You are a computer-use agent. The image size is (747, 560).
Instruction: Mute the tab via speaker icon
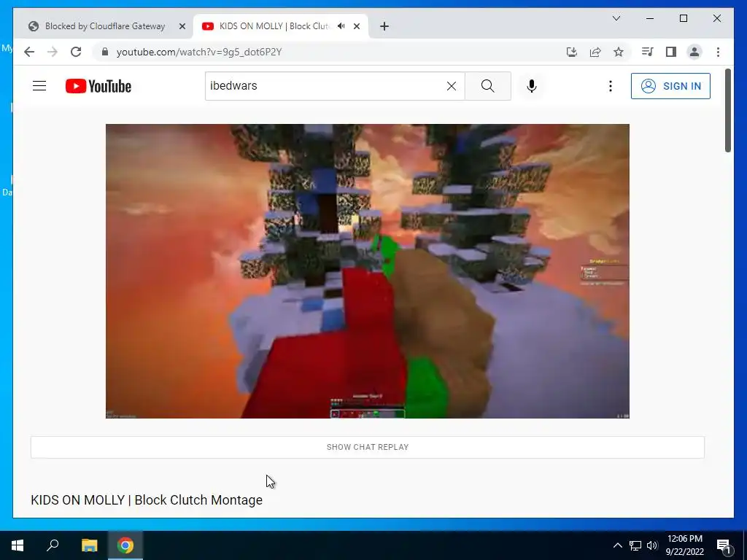pos(341,26)
